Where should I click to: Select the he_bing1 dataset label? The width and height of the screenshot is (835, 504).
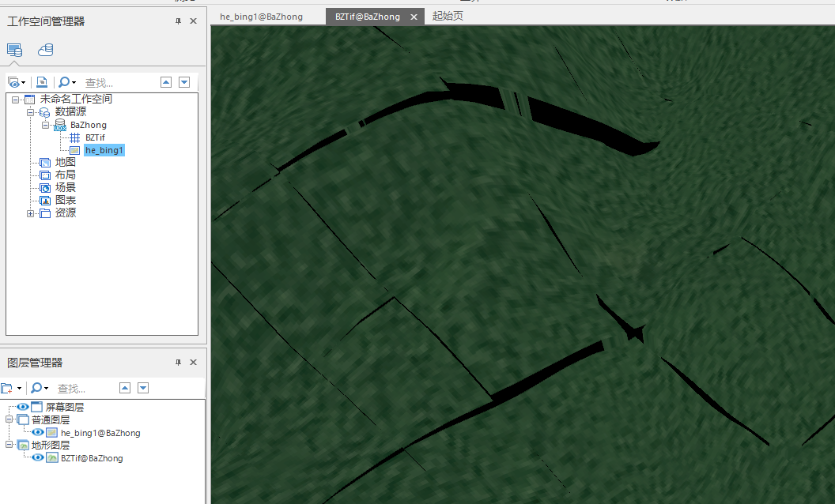104,151
